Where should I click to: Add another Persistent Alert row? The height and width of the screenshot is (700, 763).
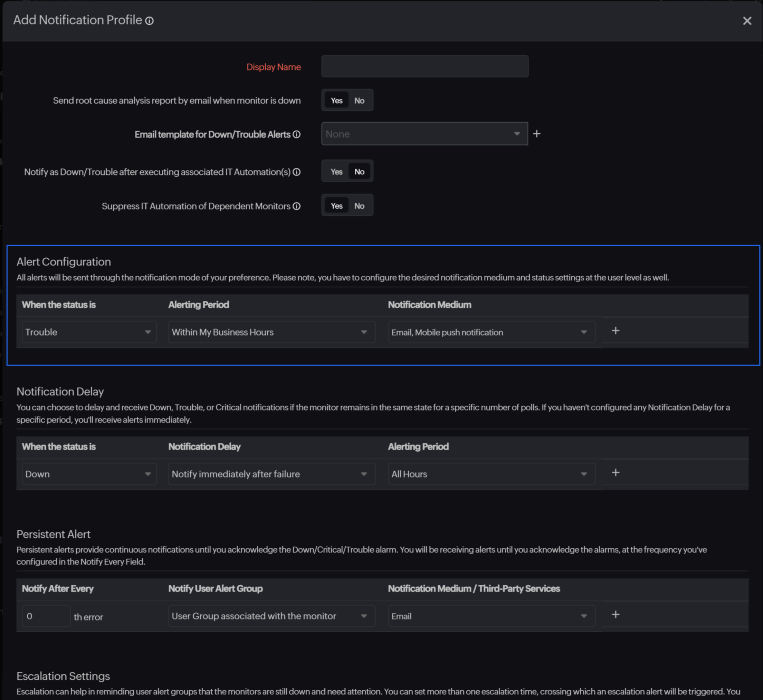pyautogui.click(x=615, y=614)
